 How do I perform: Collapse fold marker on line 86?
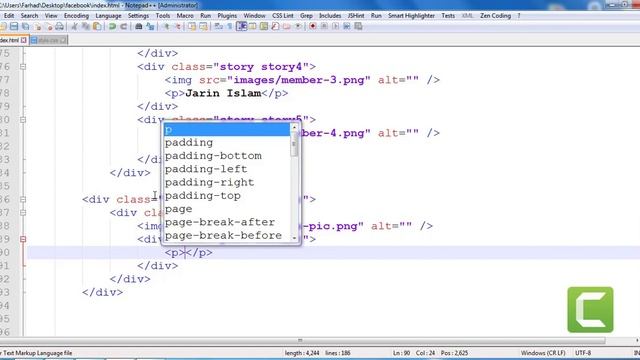coord(23,200)
